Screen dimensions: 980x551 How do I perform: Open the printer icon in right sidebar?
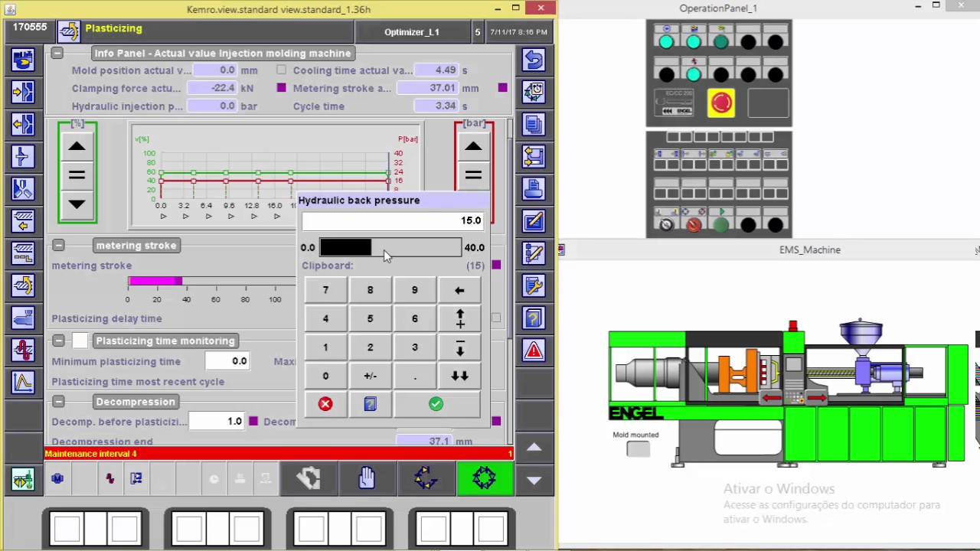(x=534, y=188)
